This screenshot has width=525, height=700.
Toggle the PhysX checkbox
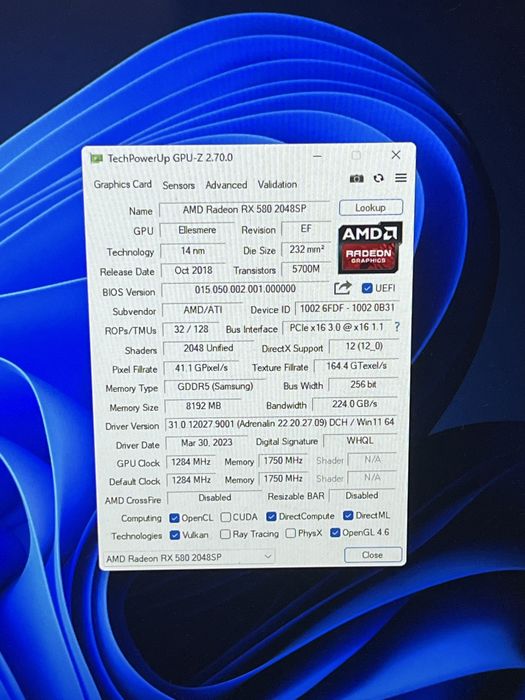pos(291,533)
